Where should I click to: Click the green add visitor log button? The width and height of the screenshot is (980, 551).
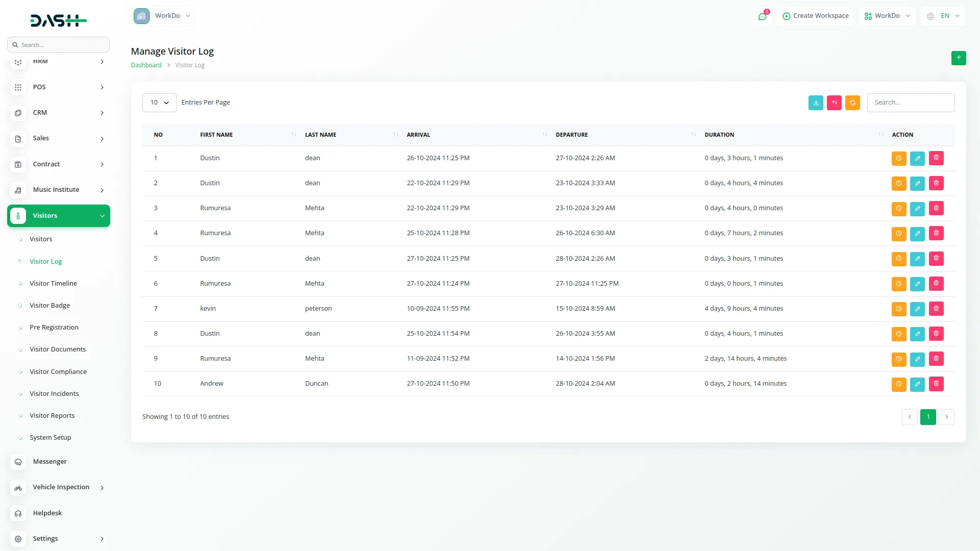click(x=958, y=58)
